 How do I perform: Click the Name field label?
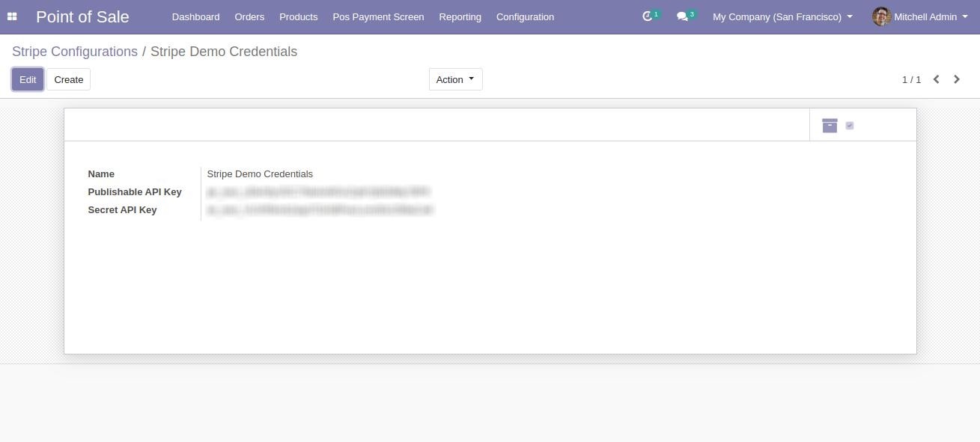tap(101, 174)
